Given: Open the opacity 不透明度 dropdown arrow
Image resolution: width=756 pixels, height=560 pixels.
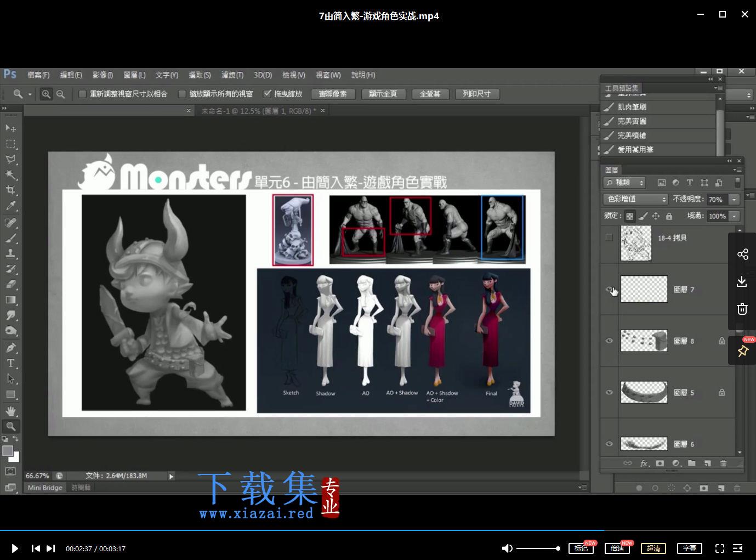Looking at the screenshot, I should coord(735,200).
